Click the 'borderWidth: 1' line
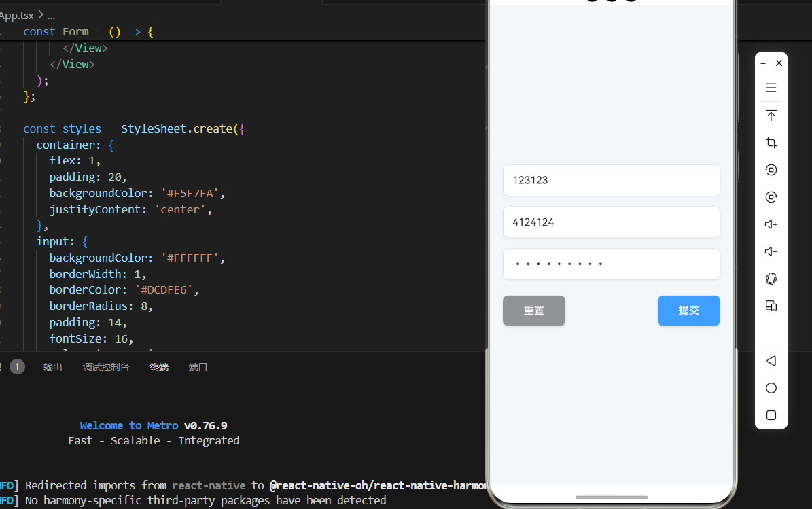Image resolution: width=812 pixels, height=509 pixels. tap(98, 274)
